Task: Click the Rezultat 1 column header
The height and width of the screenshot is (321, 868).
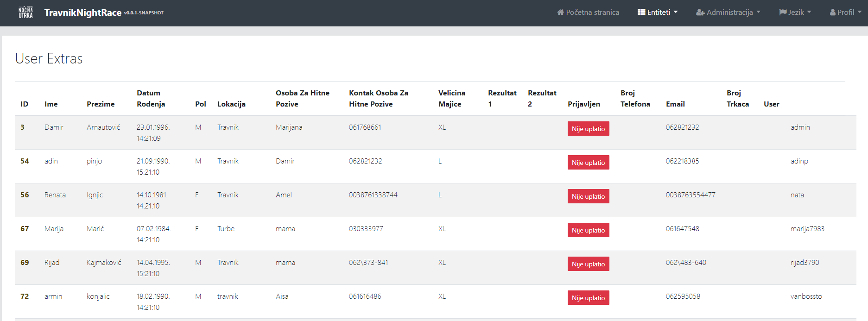Action: [502, 99]
